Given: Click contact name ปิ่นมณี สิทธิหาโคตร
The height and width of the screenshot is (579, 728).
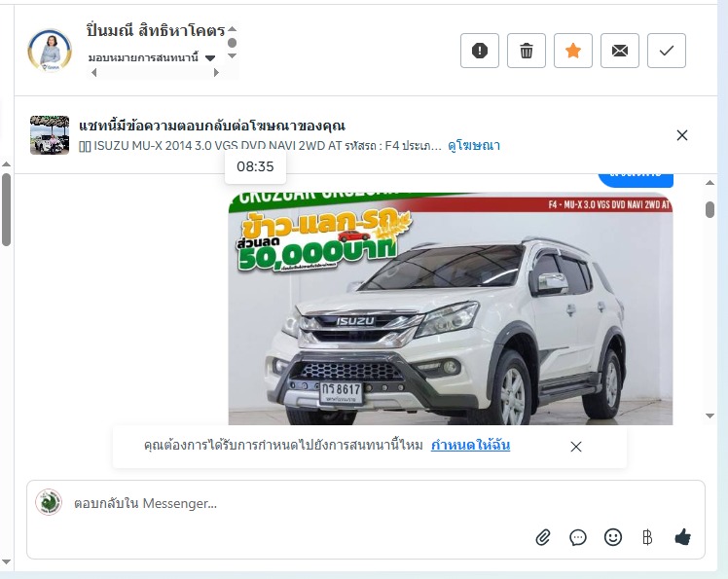Looking at the screenshot, I should (x=156, y=30).
